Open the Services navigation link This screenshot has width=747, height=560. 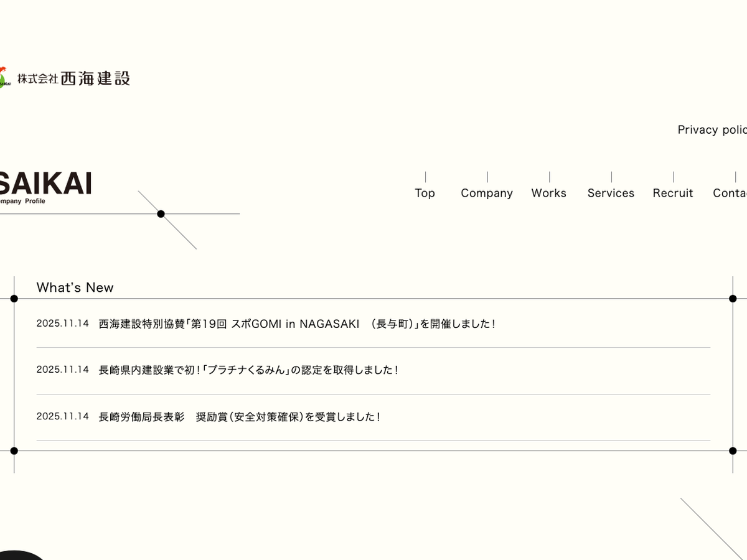[x=611, y=193]
